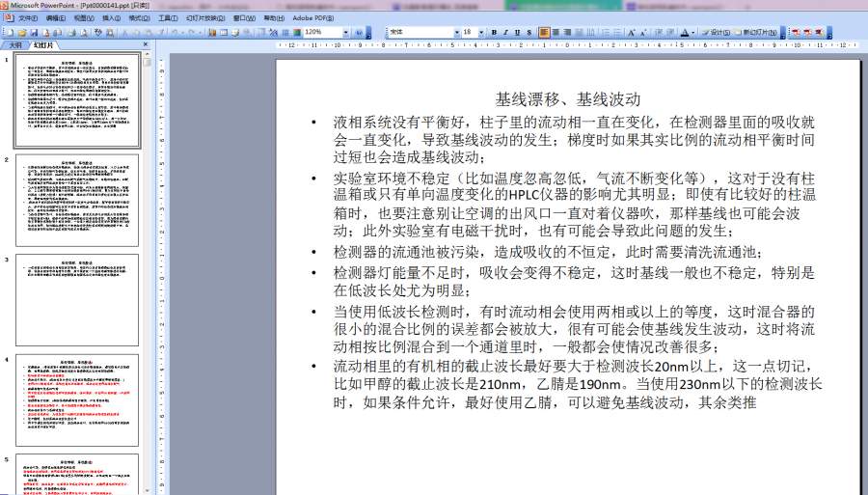Close the slides thumbnail pane
This screenshot has width=868, height=495.
tap(146, 44)
